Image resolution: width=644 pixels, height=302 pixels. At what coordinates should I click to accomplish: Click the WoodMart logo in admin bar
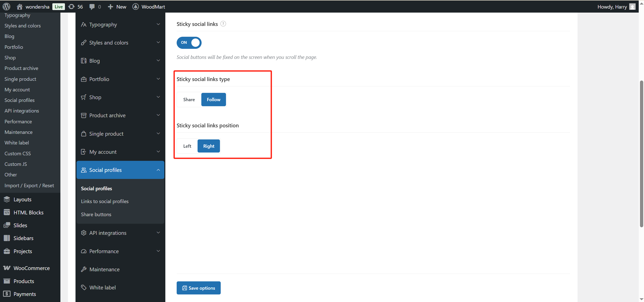(135, 7)
